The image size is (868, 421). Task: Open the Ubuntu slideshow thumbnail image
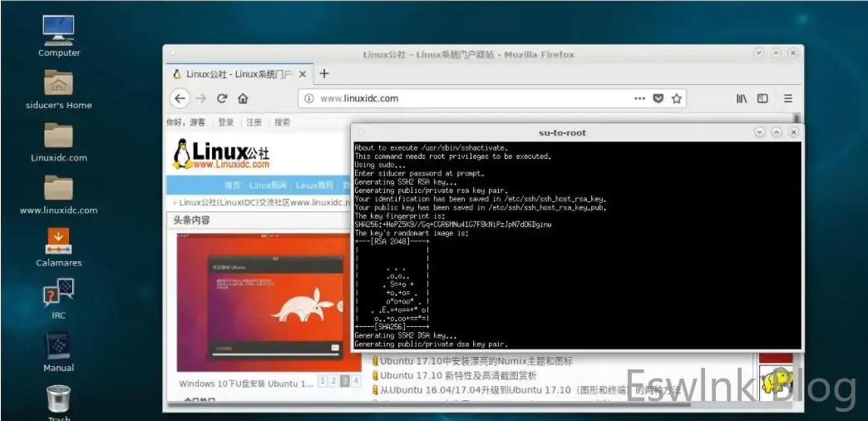coord(263,302)
